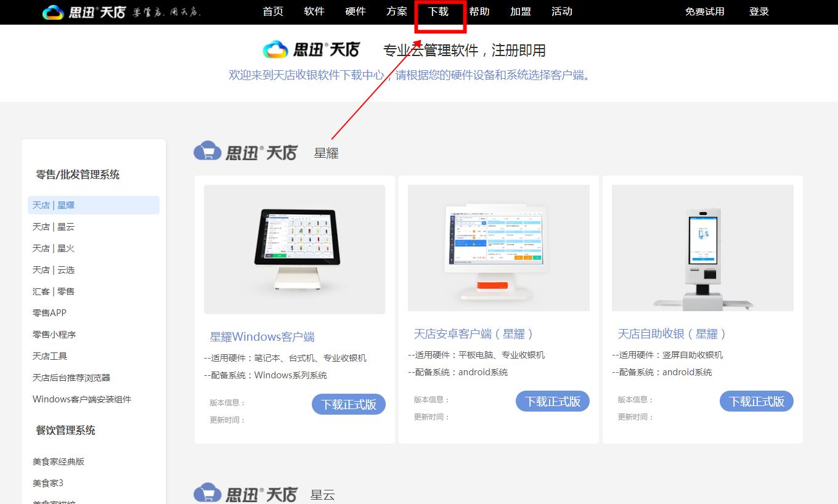Download 星耀Windows客户端 official version
The height and width of the screenshot is (504, 838).
click(349, 404)
